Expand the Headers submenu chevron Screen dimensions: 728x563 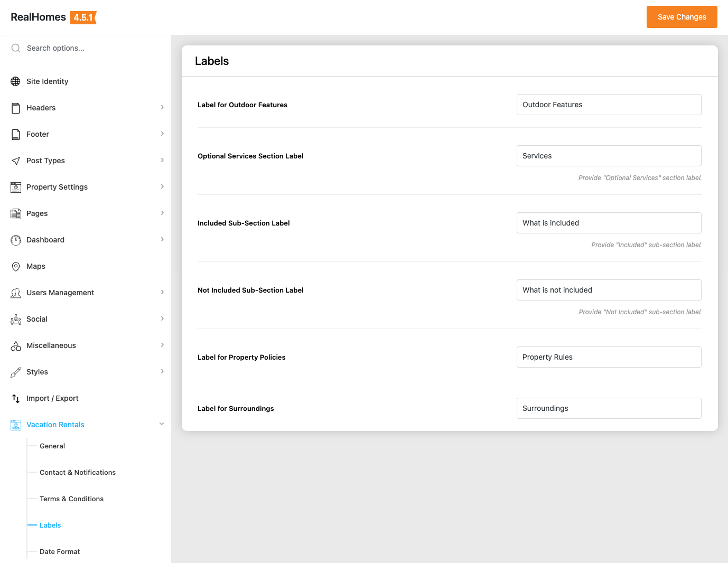(162, 107)
